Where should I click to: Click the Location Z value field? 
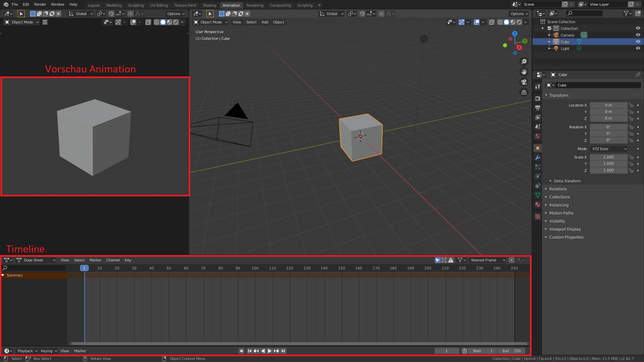608,119
